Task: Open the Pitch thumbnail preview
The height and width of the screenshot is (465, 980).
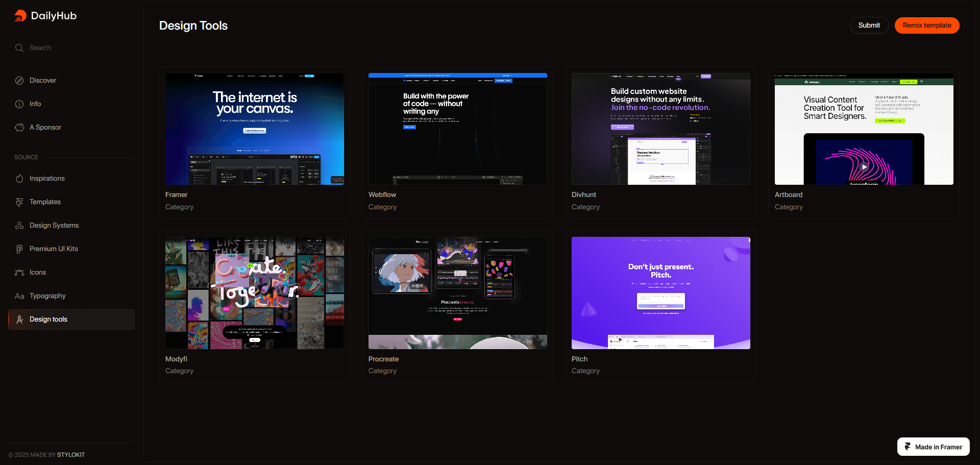Action: (661, 293)
